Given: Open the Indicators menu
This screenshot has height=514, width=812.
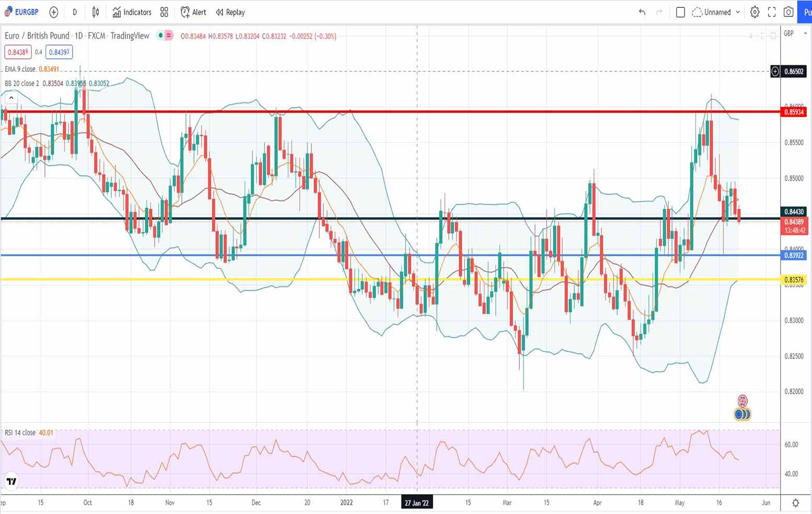Looking at the screenshot, I should tap(132, 12).
